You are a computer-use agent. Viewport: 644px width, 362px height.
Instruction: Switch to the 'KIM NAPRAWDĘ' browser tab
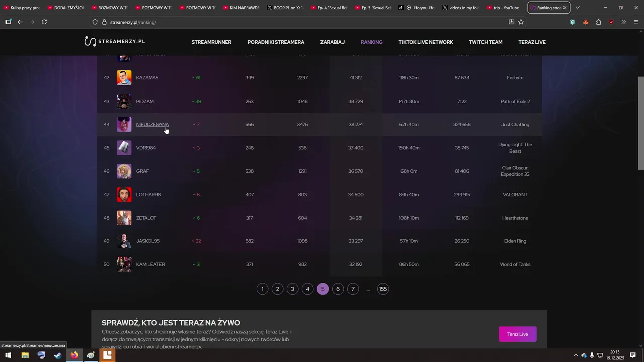tap(240, 8)
